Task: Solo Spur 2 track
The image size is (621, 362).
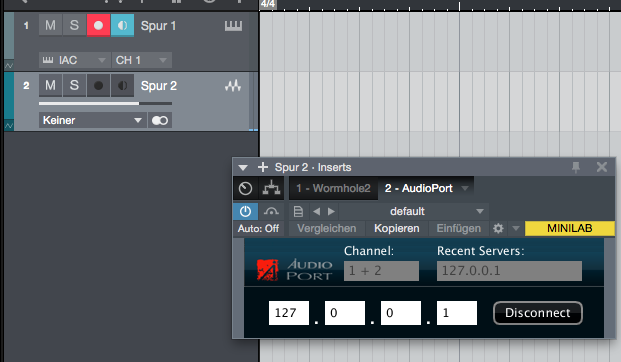Action: coord(74,85)
